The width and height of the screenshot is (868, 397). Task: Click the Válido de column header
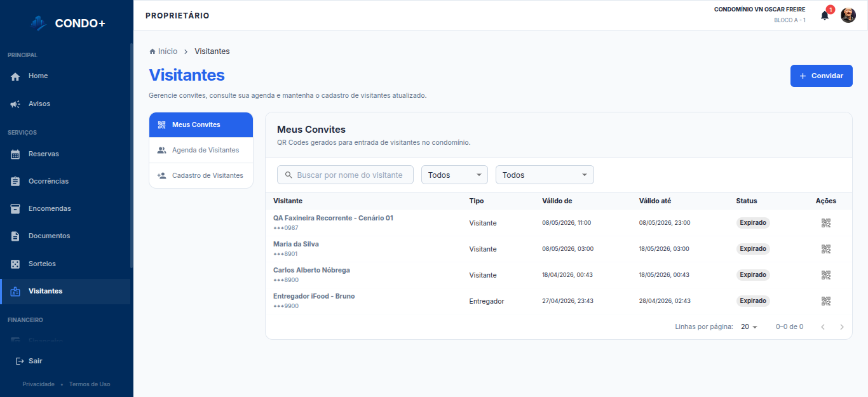(557, 201)
